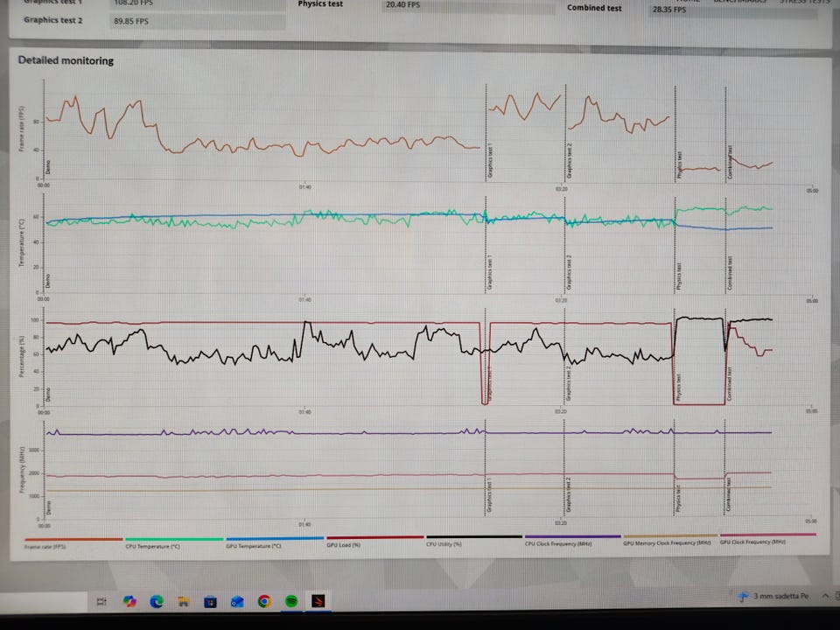Click the Detailed monitoring heading
The height and width of the screenshot is (630, 840).
[66, 60]
